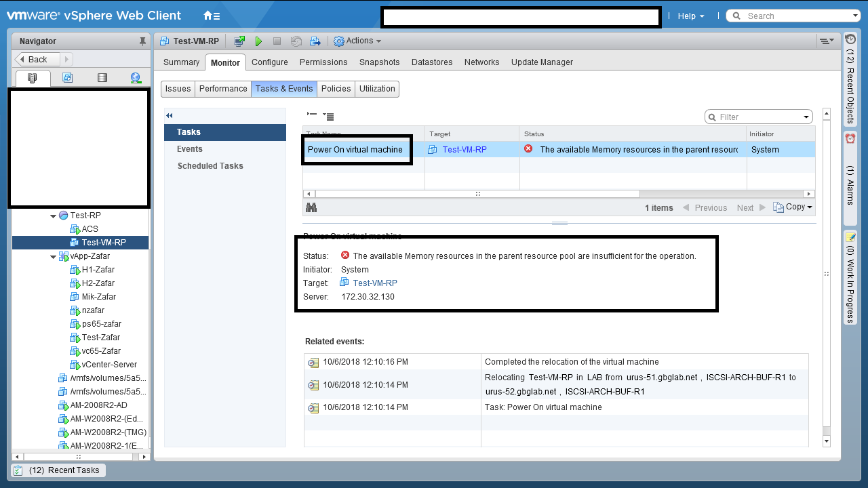Viewport: 868px width, 488px height.
Task: Click the binoculars find icon
Action: coord(312,208)
